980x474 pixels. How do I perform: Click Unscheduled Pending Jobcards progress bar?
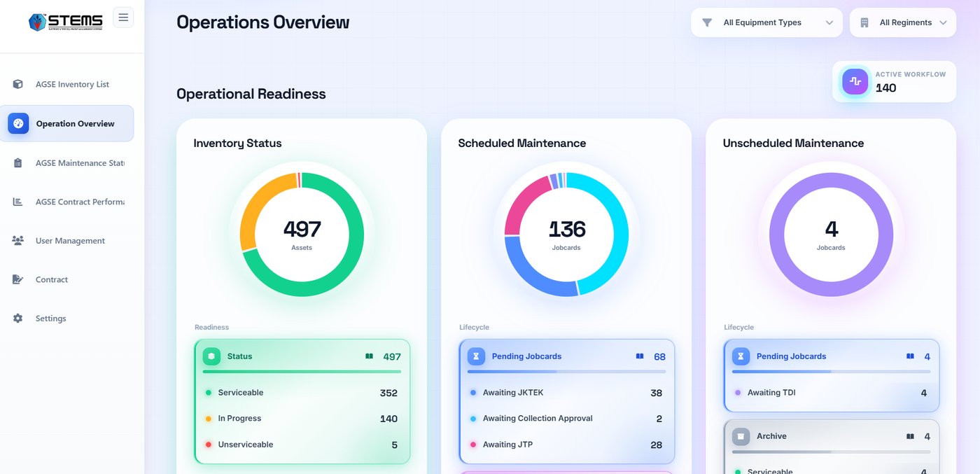tap(831, 372)
